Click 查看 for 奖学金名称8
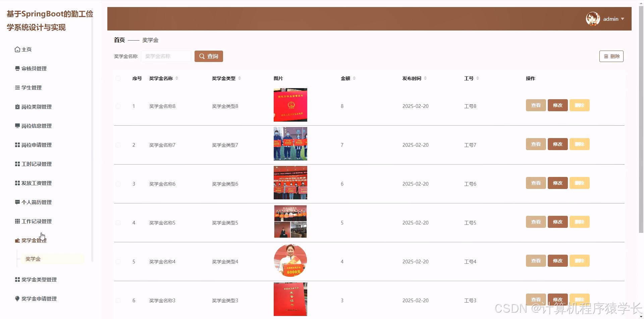The width and height of the screenshot is (644, 319). click(x=536, y=105)
